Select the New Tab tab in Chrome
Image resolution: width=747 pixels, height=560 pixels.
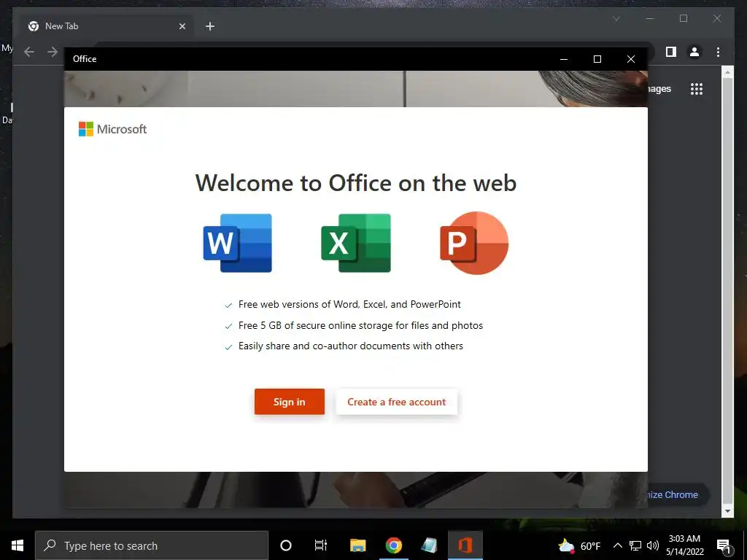point(107,26)
